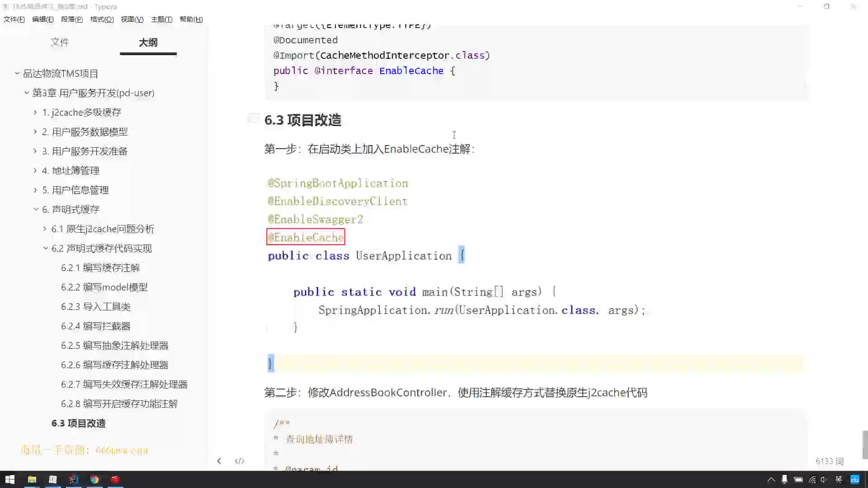Viewport: 868px width, 488px height.
Task: Select 6.3 项目改造 outline entry
Action: tap(79, 423)
